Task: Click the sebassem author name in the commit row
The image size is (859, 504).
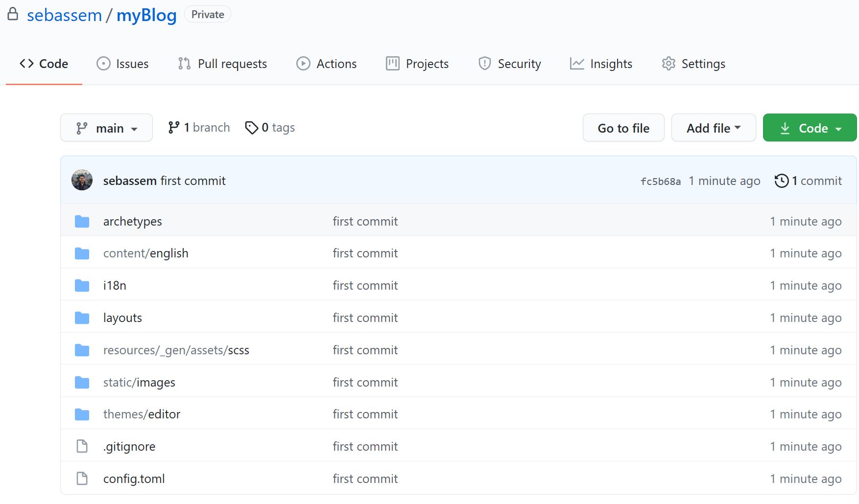Action: click(x=130, y=181)
